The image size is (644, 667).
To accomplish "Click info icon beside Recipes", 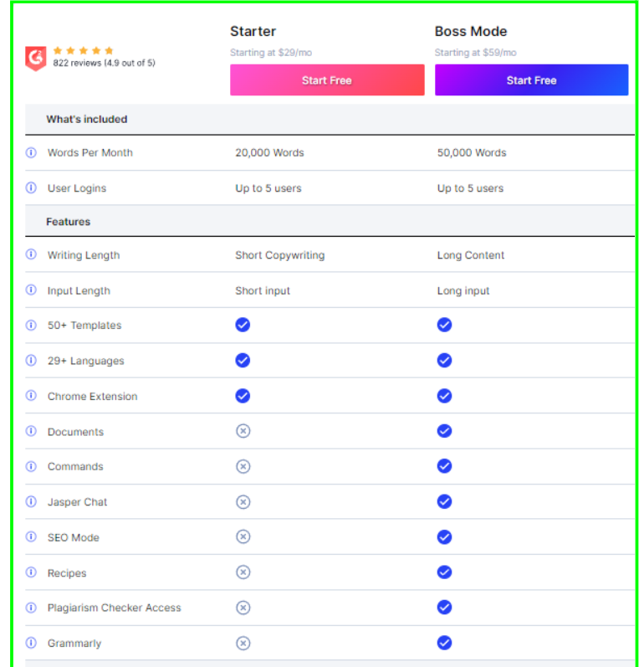I will tap(31, 572).
